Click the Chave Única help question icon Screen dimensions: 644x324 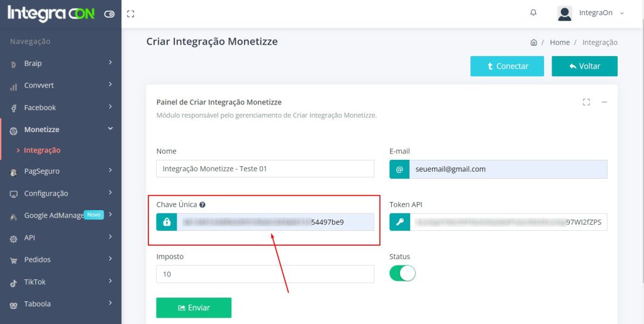point(203,204)
